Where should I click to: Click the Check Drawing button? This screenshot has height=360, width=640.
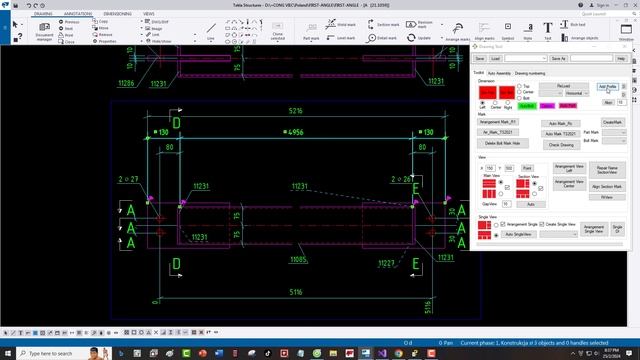click(x=561, y=145)
